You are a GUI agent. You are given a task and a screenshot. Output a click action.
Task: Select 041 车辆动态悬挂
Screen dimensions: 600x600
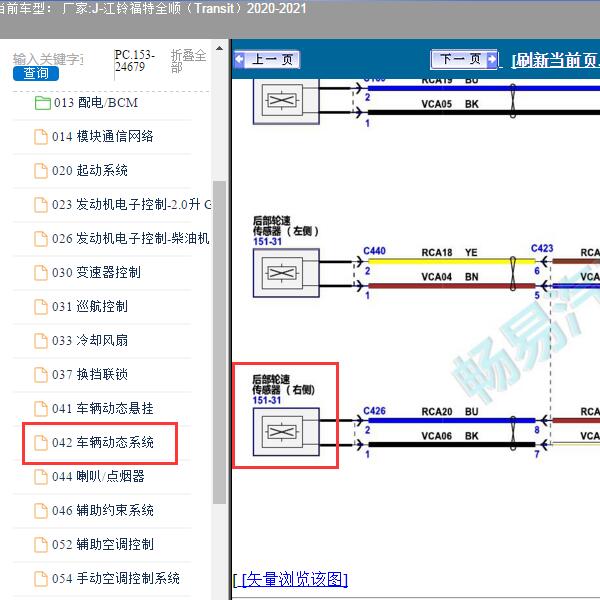pyautogui.click(x=103, y=409)
